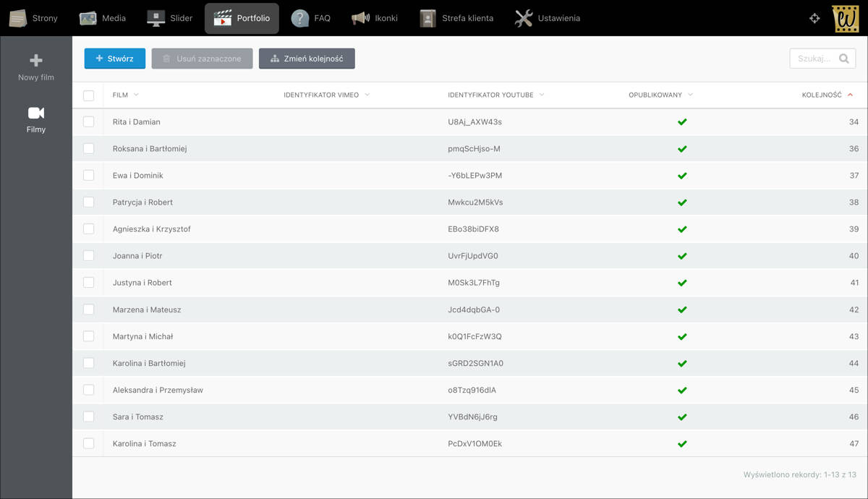Click published checkmark for Ewa i Dominik

tap(681, 175)
